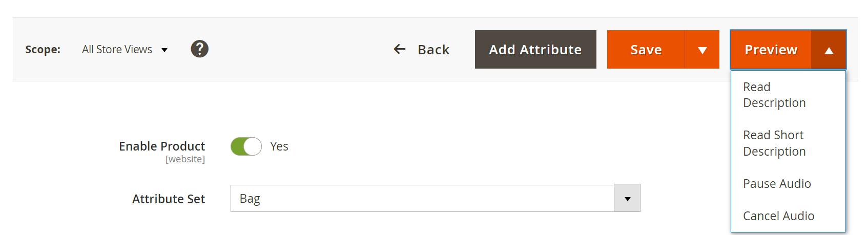Click the left arrow icon beside Back
The width and height of the screenshot is (868, 235).
click(399, 49)
